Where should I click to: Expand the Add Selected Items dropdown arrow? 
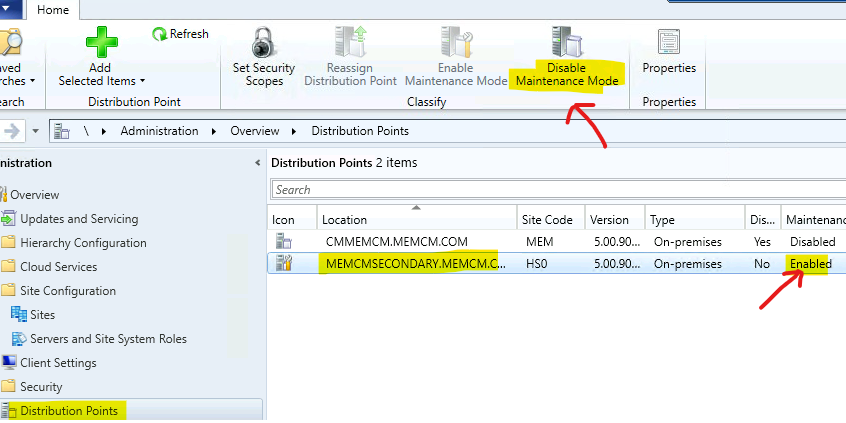(x=142, y=81)
